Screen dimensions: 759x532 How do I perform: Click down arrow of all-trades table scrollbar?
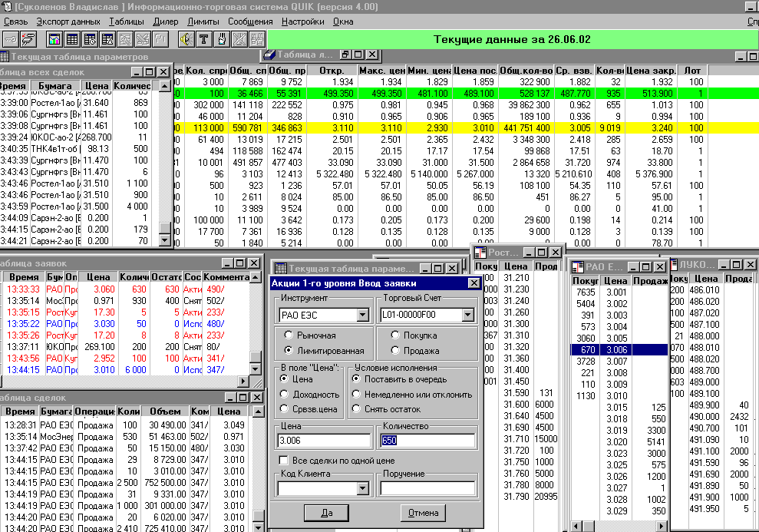pos(164,240)
